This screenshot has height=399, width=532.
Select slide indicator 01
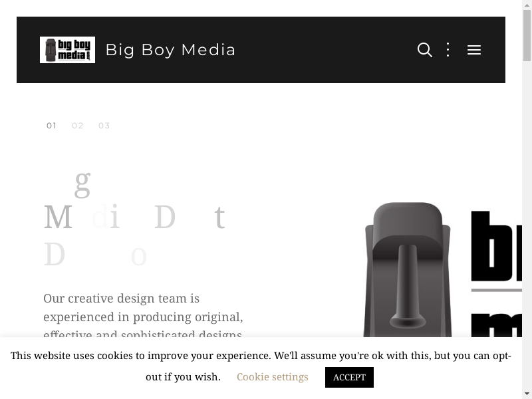pyautogui.click(x=52, y=126)
